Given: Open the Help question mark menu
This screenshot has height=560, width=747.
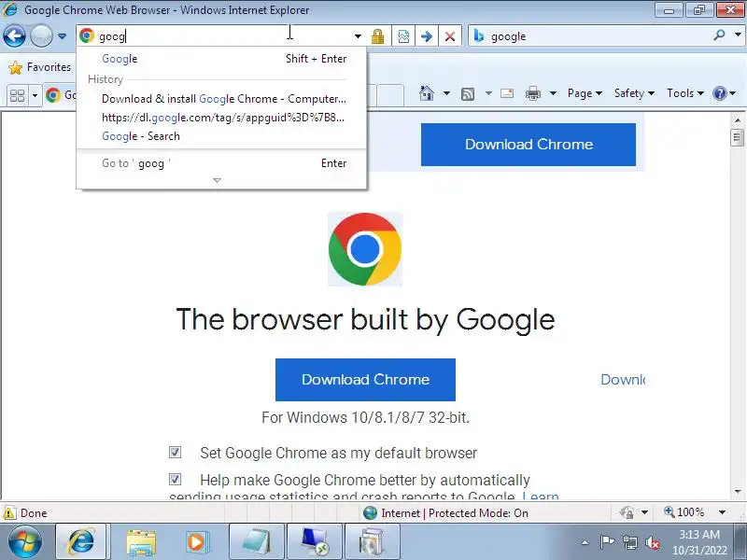Looking at the screenshot, I should coord(725,93).
